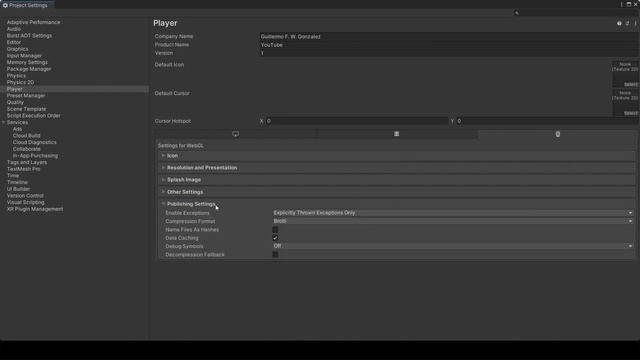Uncheck the Data Caching checkbox

point(275,238)
